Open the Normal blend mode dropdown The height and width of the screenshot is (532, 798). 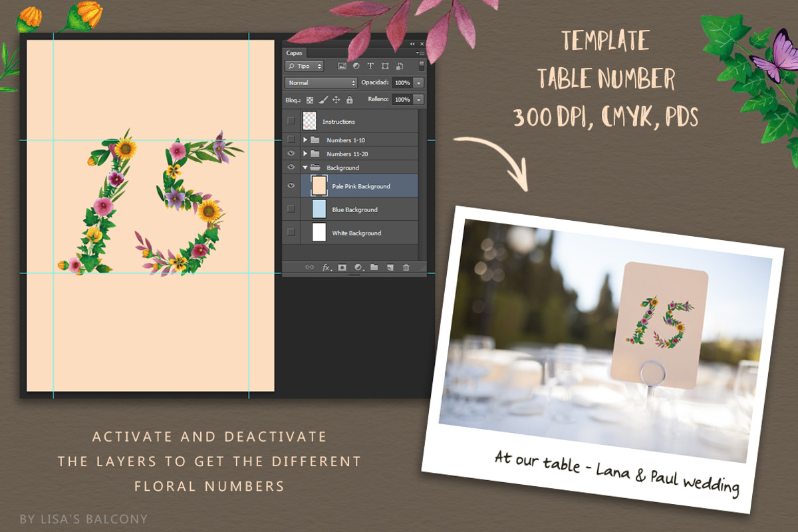pos(321,83)
